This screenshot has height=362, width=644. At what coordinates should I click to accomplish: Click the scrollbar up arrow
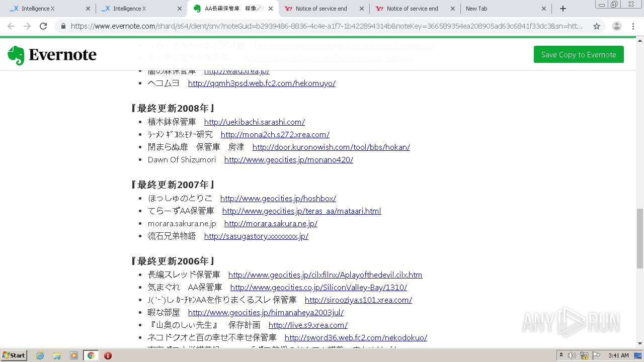point(640,40)
